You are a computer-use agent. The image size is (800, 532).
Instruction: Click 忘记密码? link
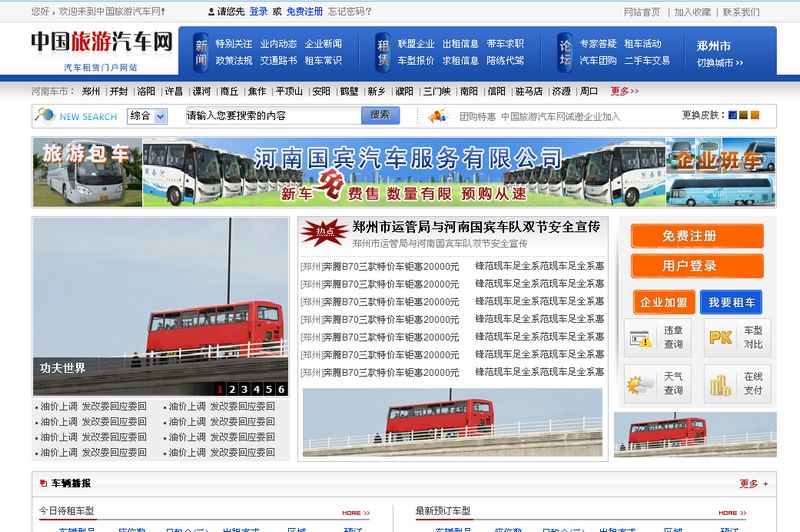[349, 12]
